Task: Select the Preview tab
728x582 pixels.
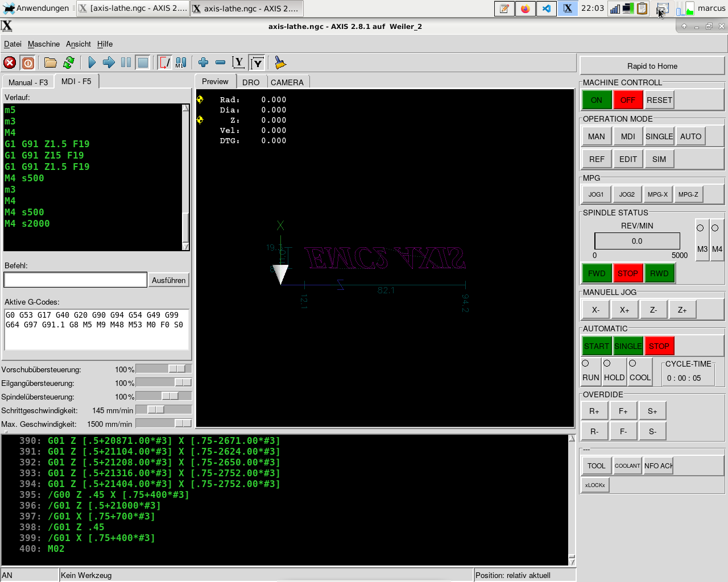Action: [215, 81]
